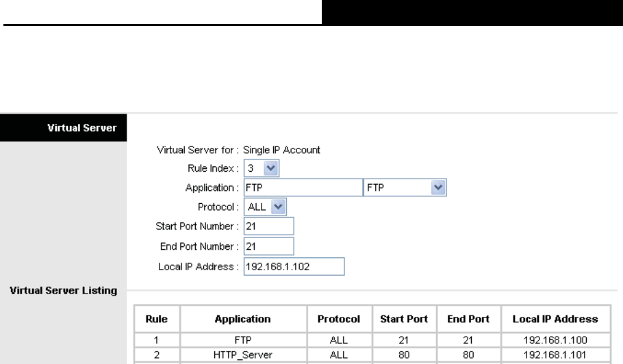Click the End Port Number field
The height and width of the screenshot is (364, 623).
268,246
